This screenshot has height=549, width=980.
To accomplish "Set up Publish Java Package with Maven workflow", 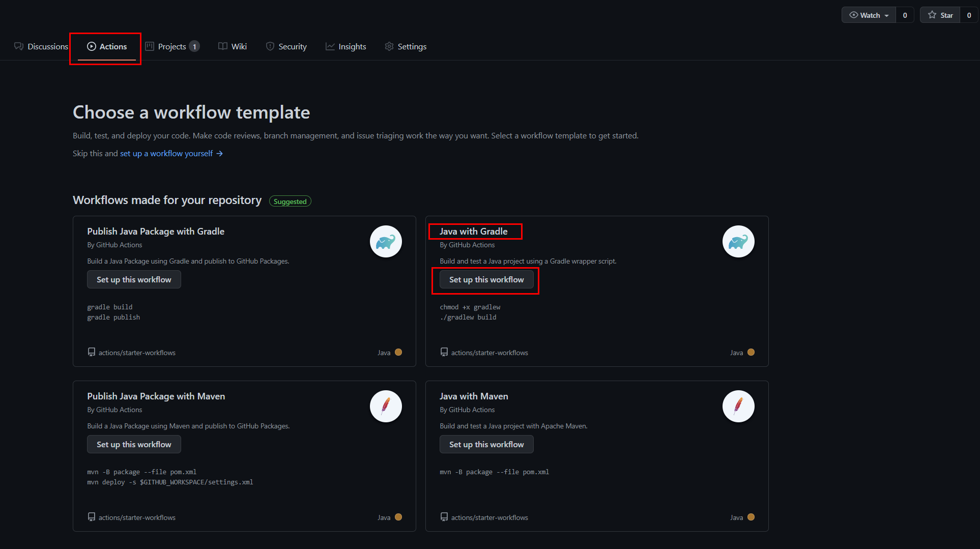I will click(134, 444).
